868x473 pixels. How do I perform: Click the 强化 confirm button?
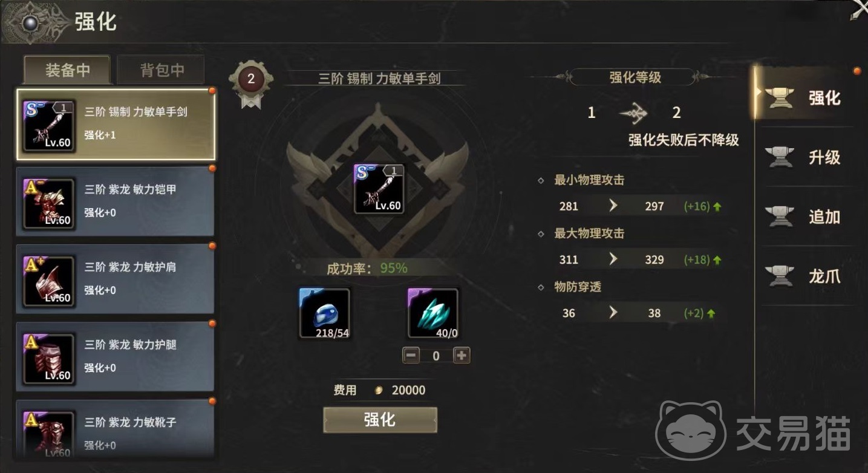point(380,420)
